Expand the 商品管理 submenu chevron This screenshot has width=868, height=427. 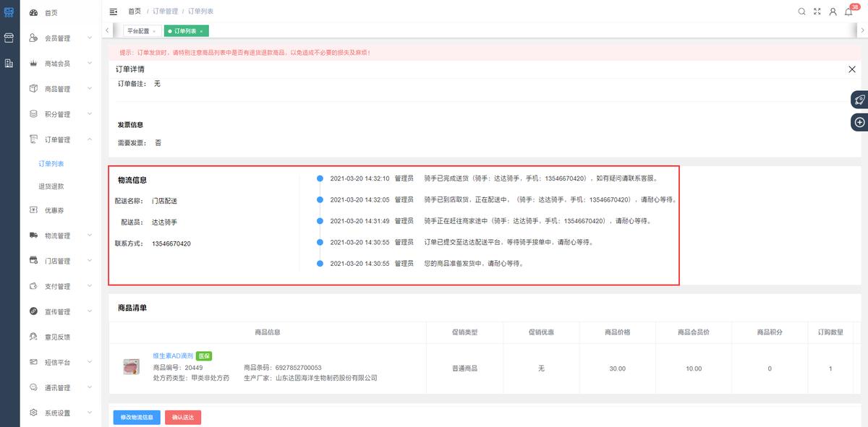(90, 88)
